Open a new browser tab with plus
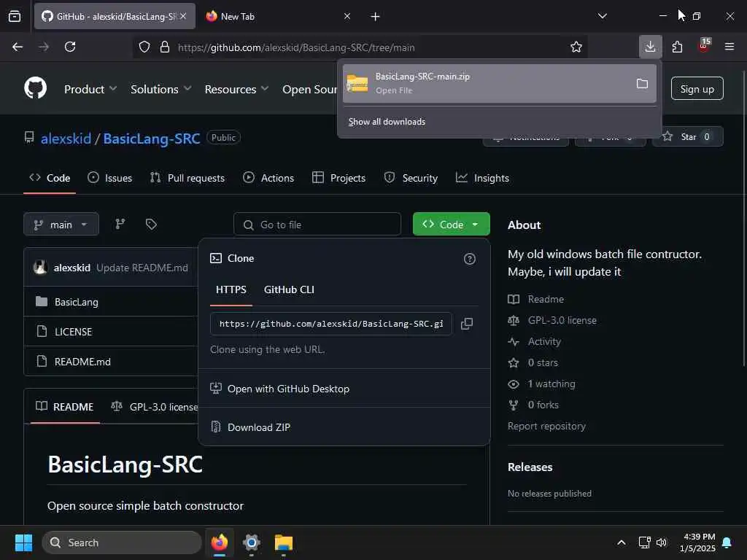This screenshot has height=560, width=747. 375,16
